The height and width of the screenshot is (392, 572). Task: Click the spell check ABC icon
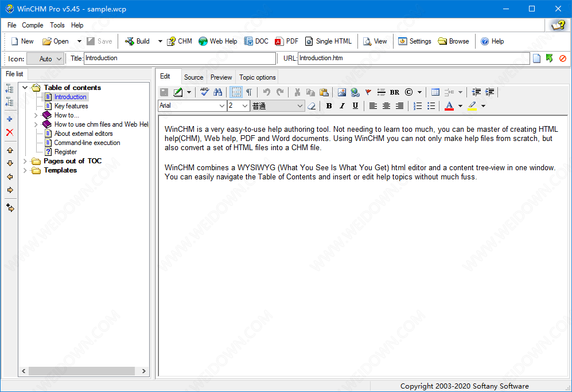coord(204,92)
